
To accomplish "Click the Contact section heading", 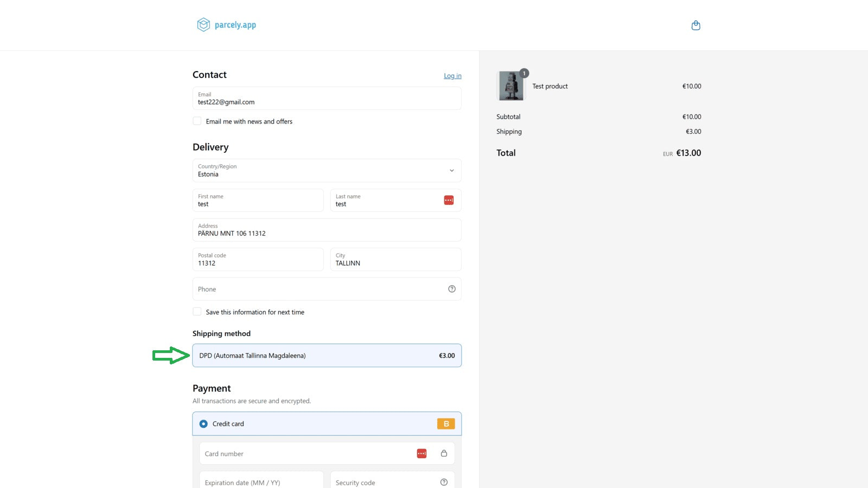I will (209, 75).
